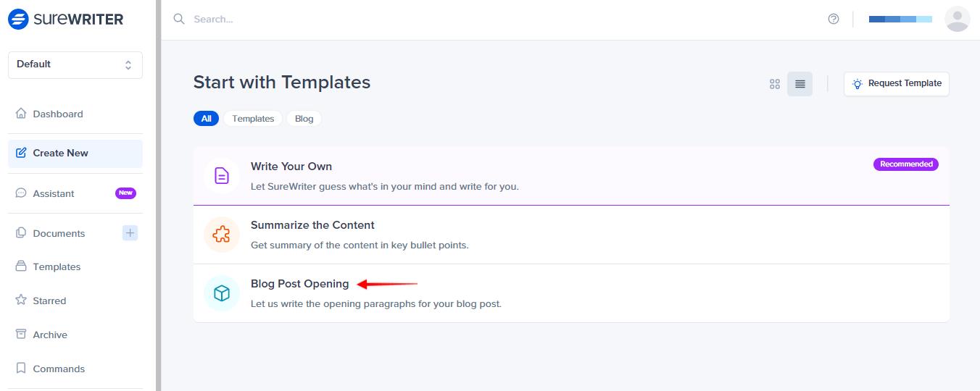Open the user avatar profile menu
The width and height of the screenshot is (980, 391).
pos(958,20)
